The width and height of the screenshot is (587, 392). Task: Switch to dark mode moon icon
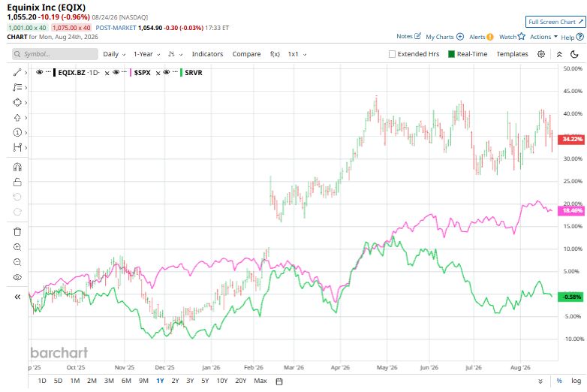pos(574,54)
